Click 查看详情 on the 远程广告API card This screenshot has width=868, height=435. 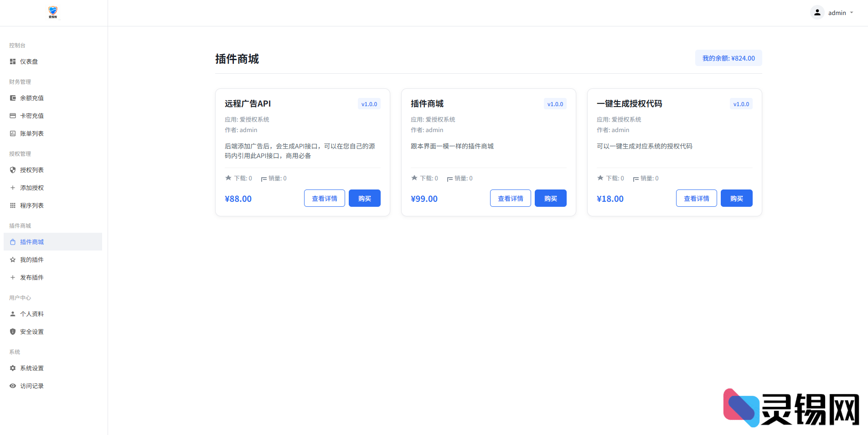pyautogui.click(x=324, y=198)
